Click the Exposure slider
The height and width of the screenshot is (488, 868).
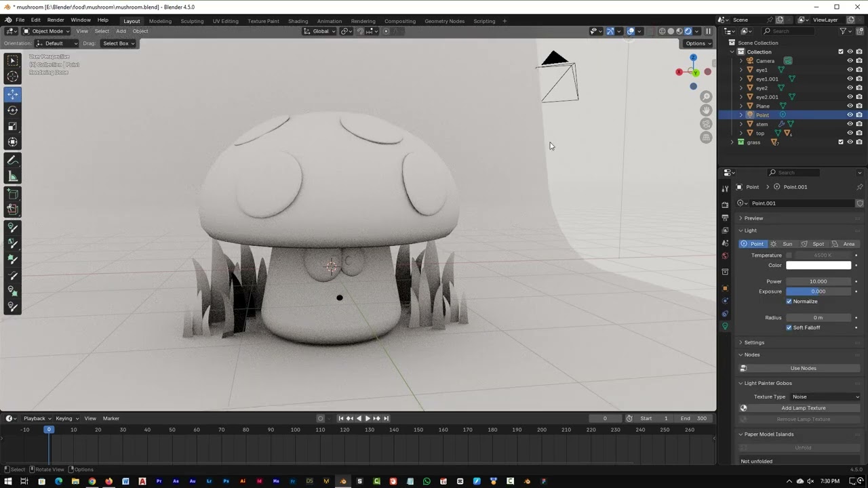point(818,291)
